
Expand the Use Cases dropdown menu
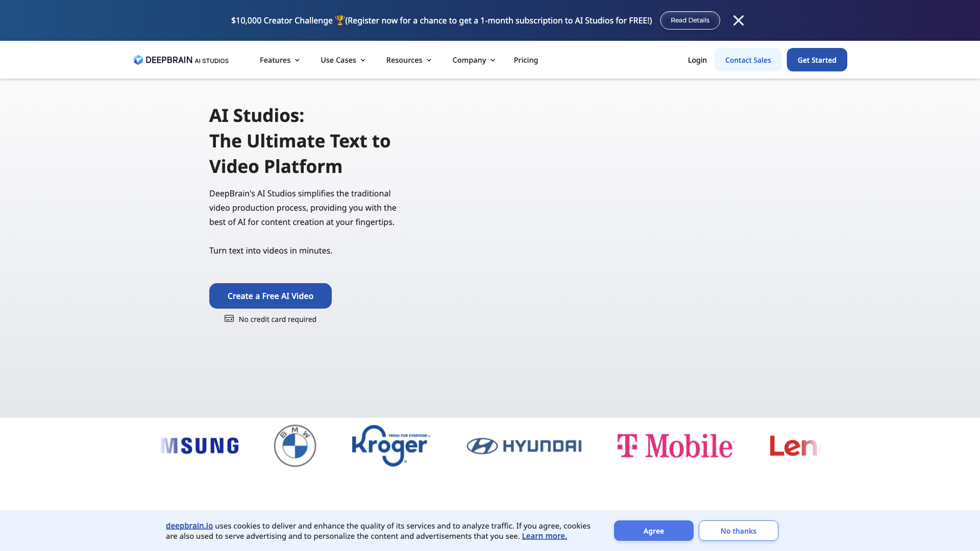(343, 60)
